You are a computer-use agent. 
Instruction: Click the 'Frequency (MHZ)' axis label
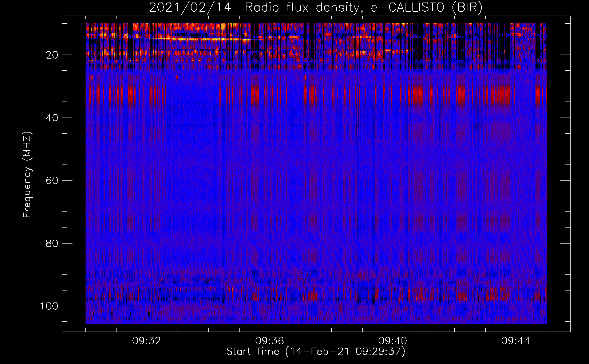[28, 175]
